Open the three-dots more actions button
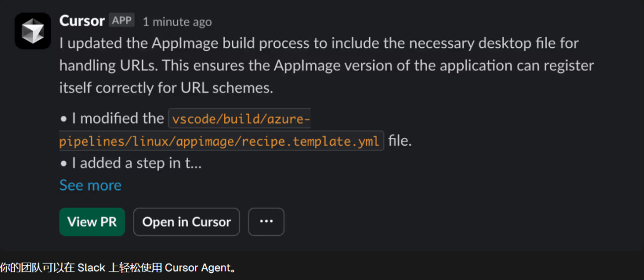The width and height of the screenshot is (644, 280). point(266,221)
